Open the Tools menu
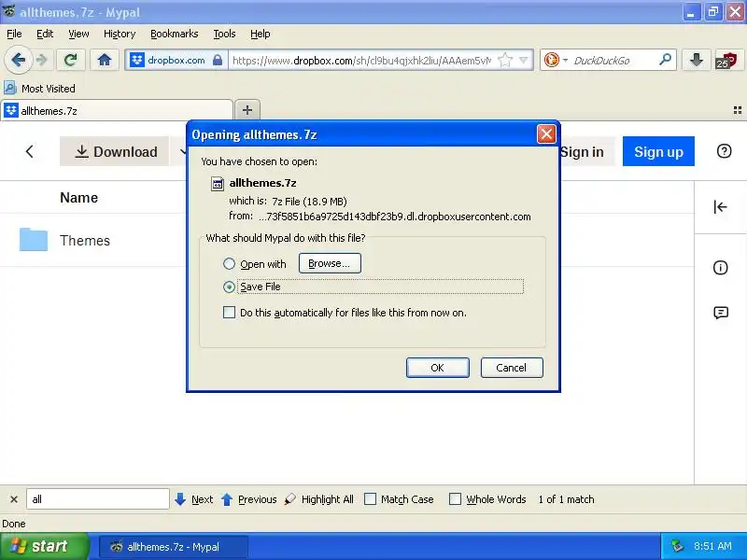The height and width of the screenshot is (560, 747). (x=224, y=34)
